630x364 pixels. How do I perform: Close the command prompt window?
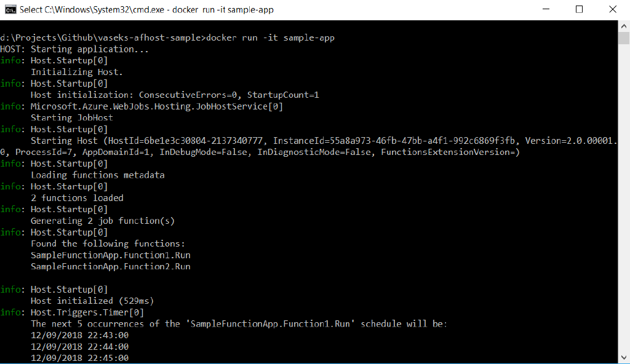pos(613,9)
